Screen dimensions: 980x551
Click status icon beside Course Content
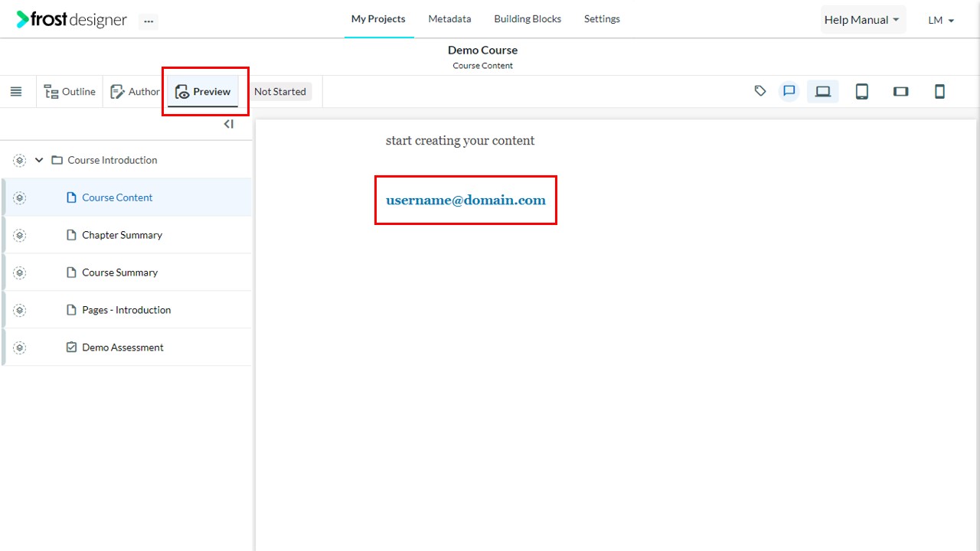click(x=20, y=198)
